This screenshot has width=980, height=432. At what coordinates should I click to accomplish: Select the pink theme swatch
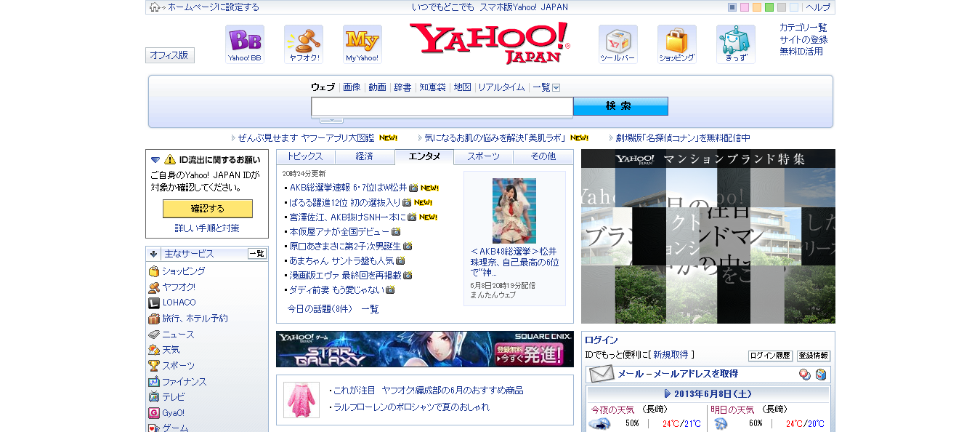click(745, 7)
